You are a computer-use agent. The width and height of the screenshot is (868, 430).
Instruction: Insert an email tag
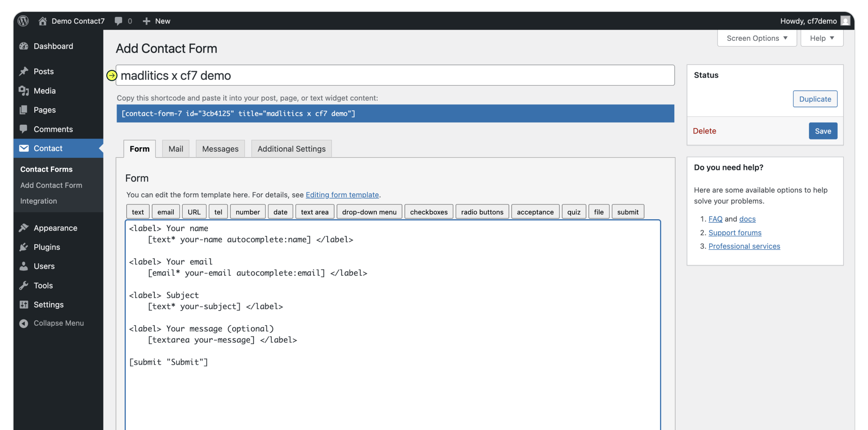(166, 212)
